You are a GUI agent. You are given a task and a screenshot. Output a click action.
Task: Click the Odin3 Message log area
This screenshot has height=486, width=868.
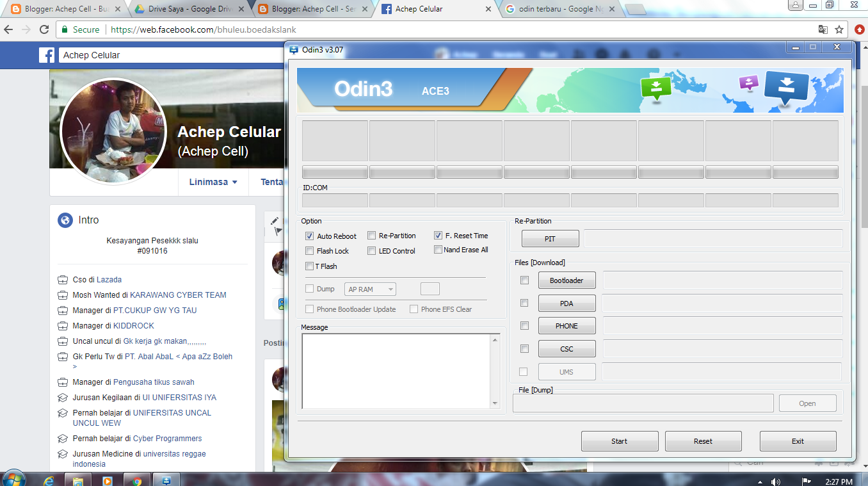pos(396,371)
